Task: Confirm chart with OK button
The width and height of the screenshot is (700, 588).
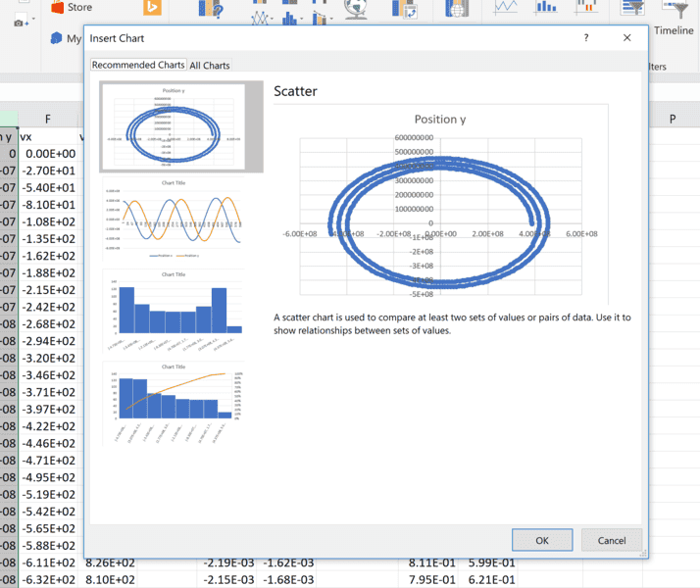Action: (542, 540)
